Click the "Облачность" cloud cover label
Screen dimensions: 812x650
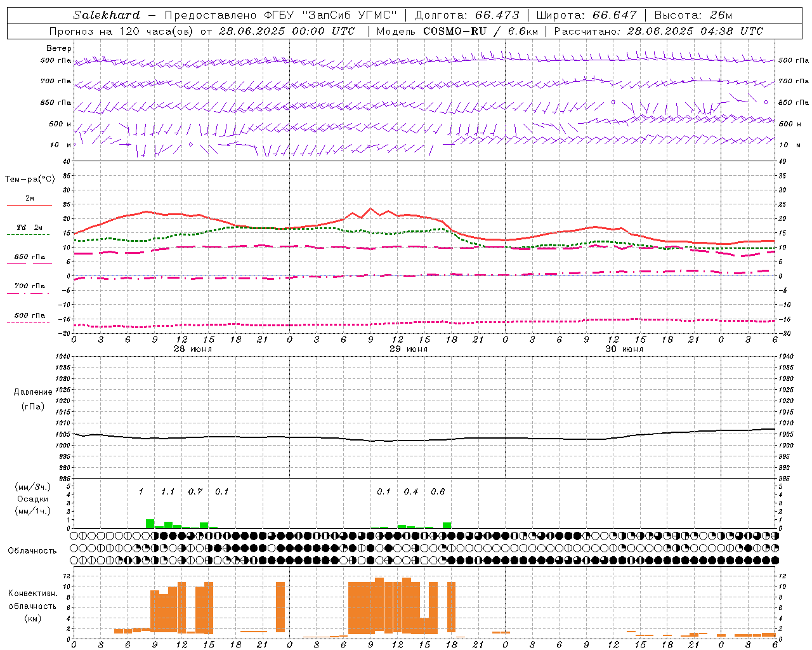(x=32, y=551)
